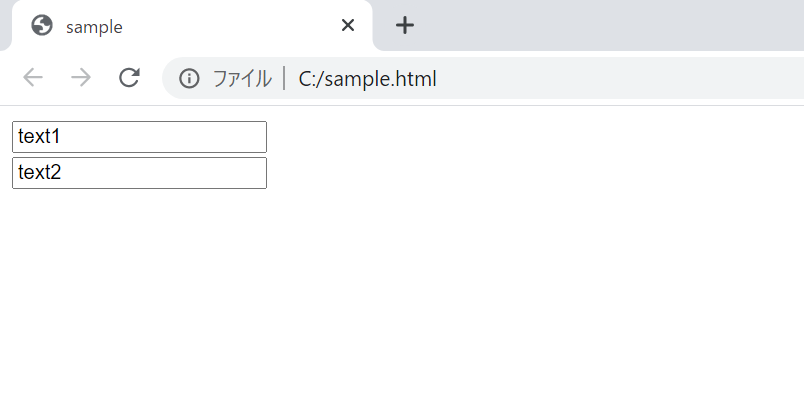Screen dimensions: 804x408
Task: Focus the text1 input field
Action: coord(139,137)
